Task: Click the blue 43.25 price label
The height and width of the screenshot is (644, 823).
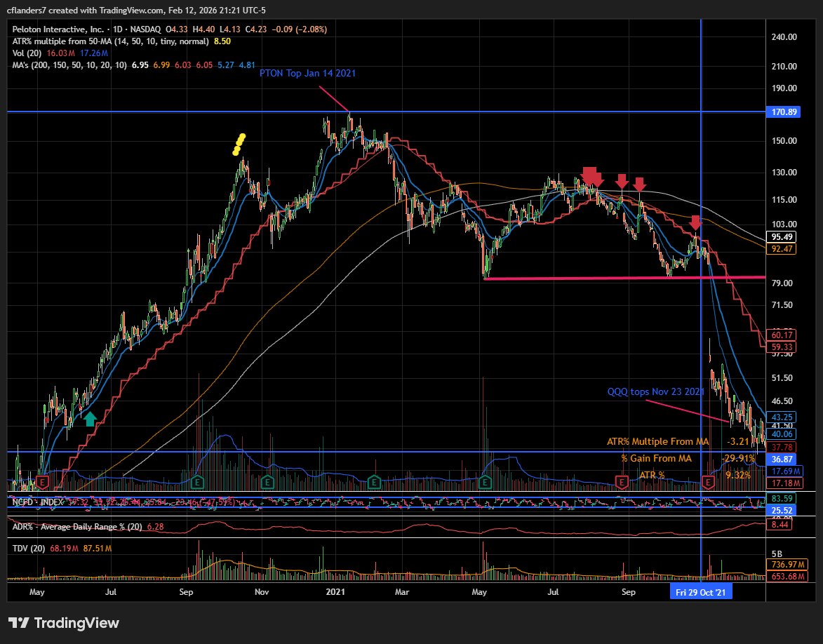Action: (x=782, y=417)
